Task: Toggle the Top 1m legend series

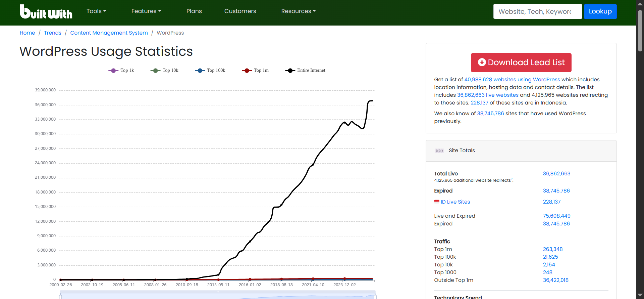Action: coord(255,71)
